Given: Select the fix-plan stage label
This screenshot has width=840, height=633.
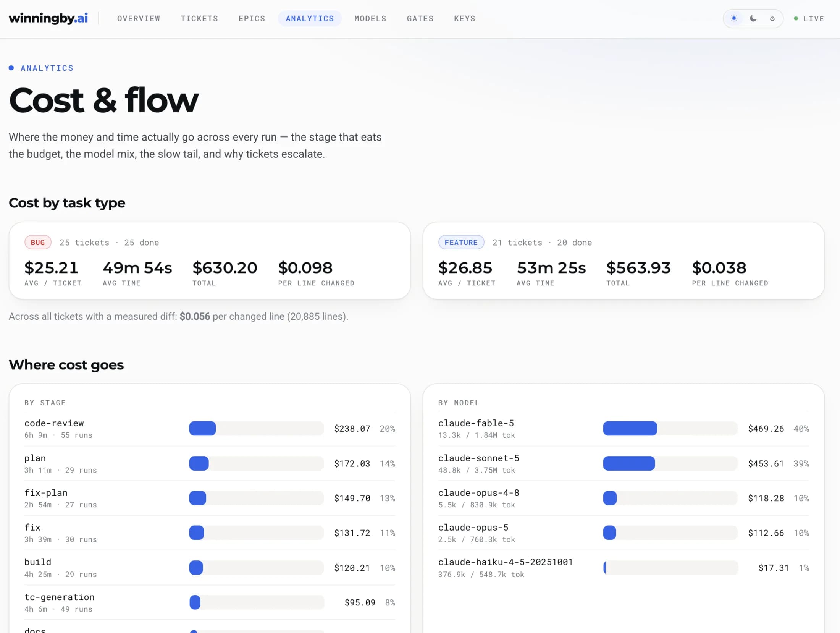Looking at the screenshot, I should pyautogui.click(x=46, y=493).
